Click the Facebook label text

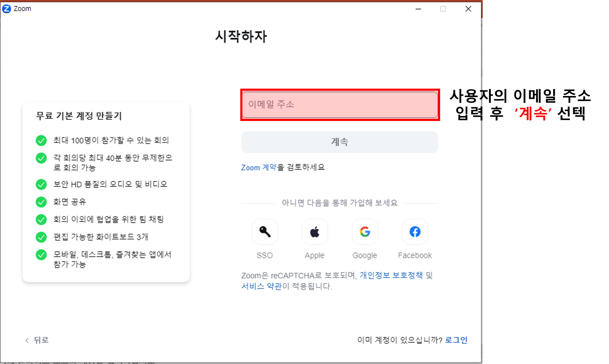point(415,256)
